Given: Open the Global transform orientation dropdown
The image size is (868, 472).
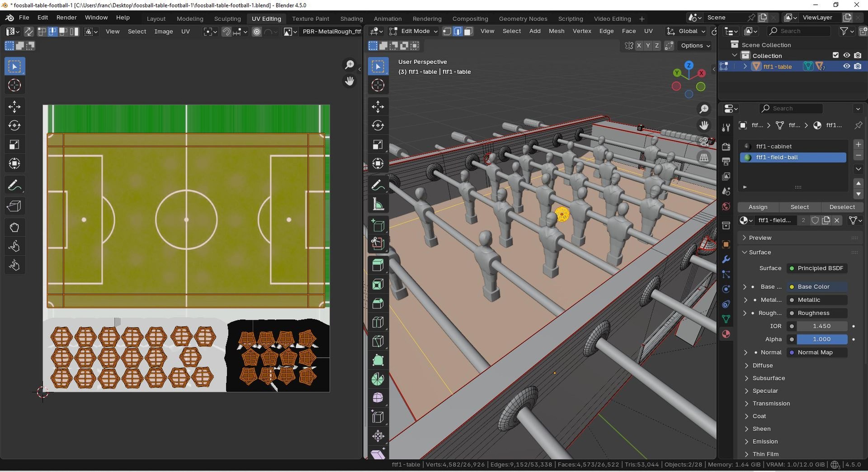Looking at the screenshot, I should click(686, 31).
